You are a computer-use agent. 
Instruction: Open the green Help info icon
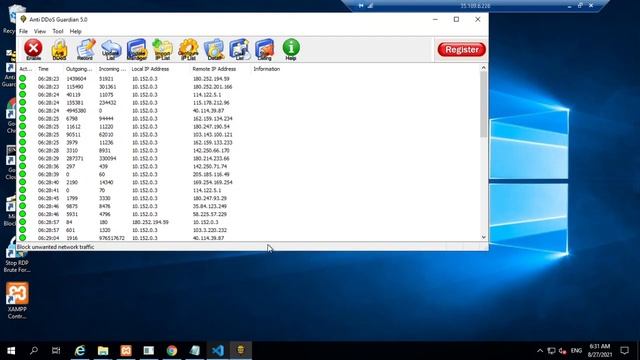[x=291, y=49]
